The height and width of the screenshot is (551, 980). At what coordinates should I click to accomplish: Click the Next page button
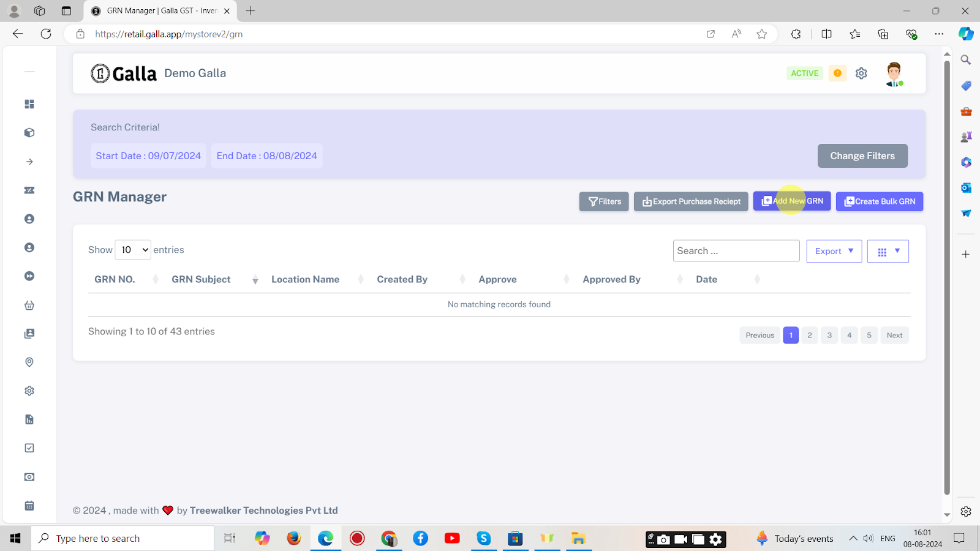click(x=895, y=335)
